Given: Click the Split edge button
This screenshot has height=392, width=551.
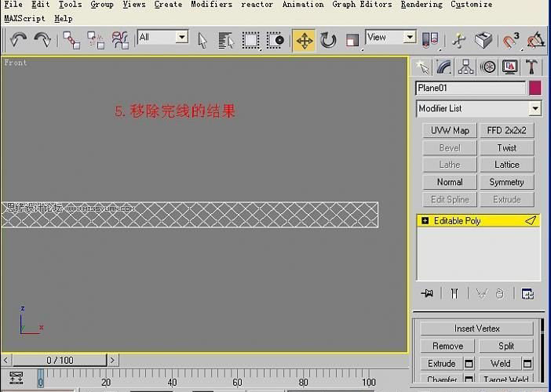Looking at the screenshot, I should [x=506, y=347].
